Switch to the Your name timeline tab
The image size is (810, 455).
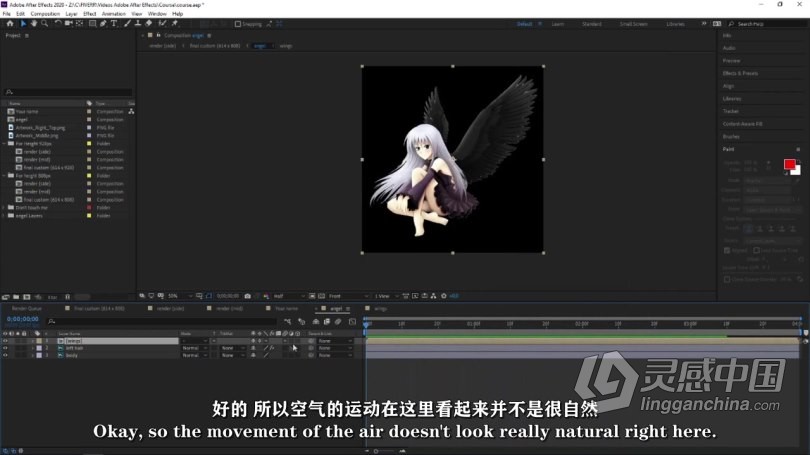pyautogui.click(x=286, y=308)
